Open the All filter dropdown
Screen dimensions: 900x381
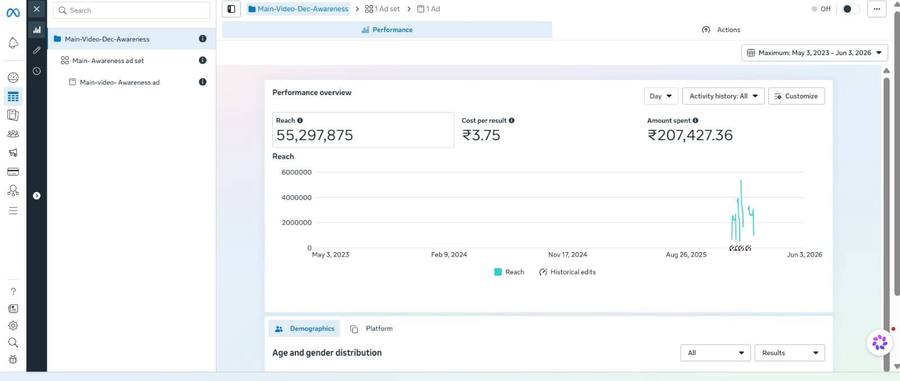point(715,353)
